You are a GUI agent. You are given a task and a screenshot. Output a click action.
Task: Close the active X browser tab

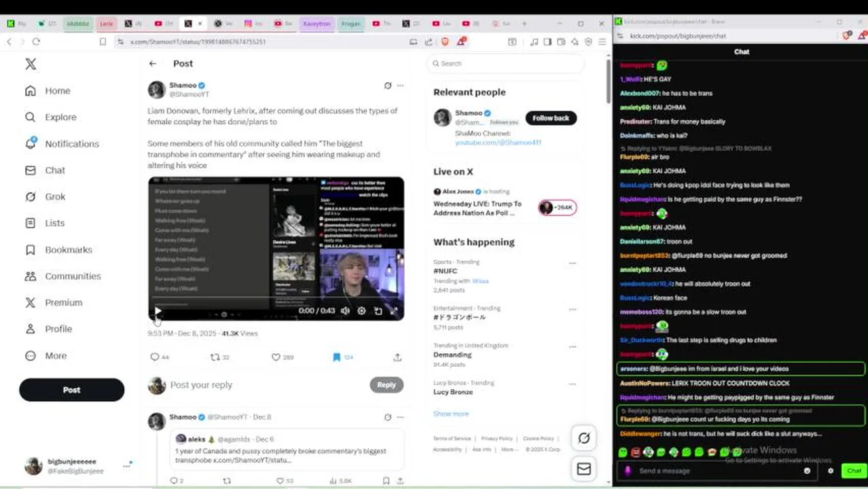pyautogui.click(x=200, y=23)
